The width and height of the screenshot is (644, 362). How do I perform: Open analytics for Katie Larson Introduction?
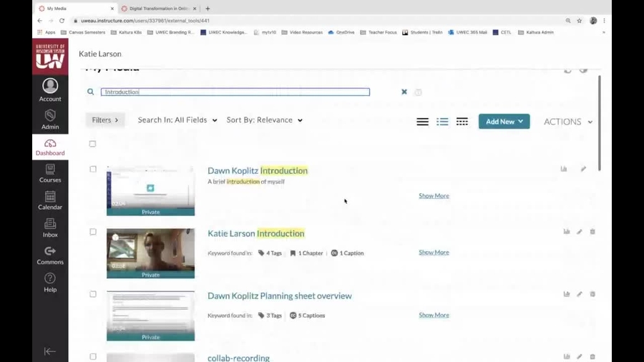click(567, 232)
